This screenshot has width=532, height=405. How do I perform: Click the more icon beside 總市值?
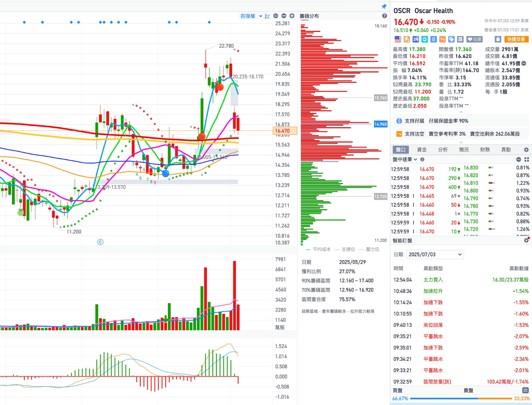[524, 63]
